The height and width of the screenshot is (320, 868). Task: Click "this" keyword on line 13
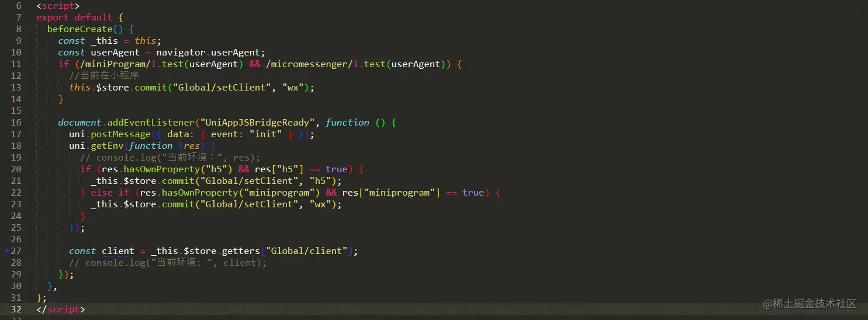point(80,88)
